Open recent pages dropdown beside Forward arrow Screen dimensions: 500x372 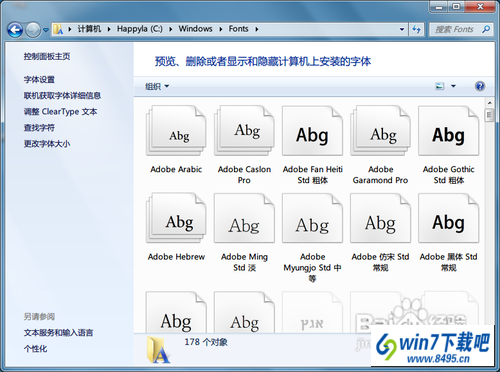click(46, 30)
